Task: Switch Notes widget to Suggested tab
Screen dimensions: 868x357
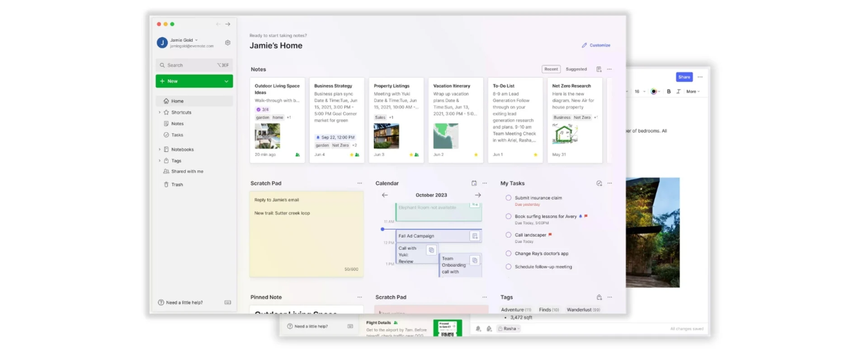Action: coord(576,69)
